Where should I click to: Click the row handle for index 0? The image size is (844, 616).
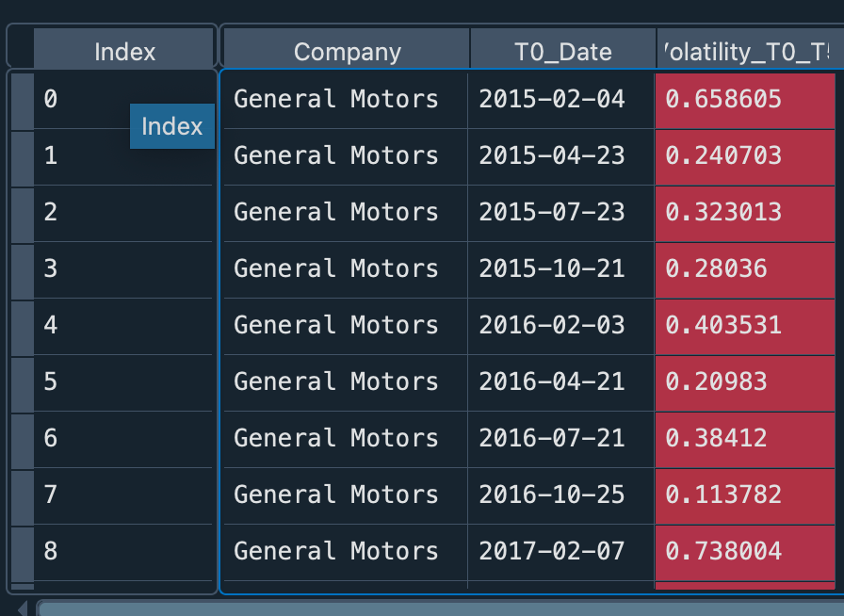[23, 100]
